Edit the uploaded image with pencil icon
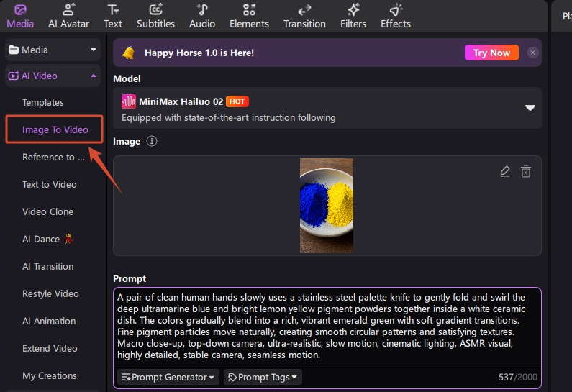 click(x=505, y=171)
